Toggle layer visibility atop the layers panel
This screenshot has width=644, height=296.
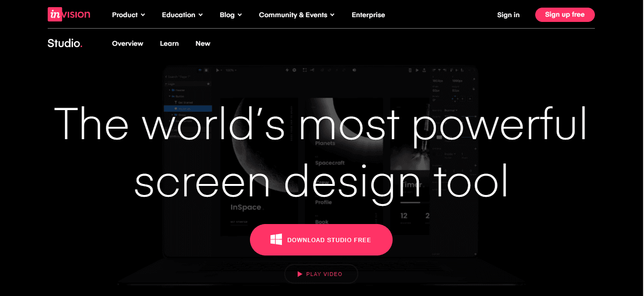[x=200, y=70]
